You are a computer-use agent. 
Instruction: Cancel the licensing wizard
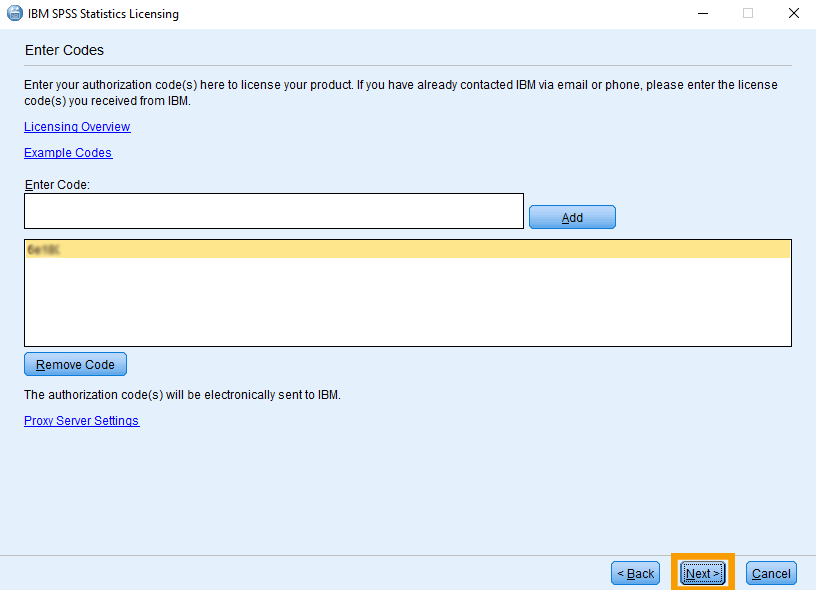click(771, 573)
